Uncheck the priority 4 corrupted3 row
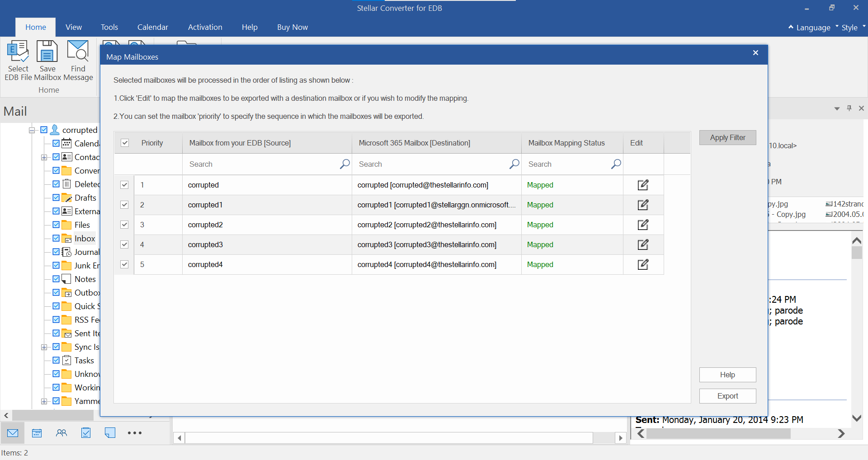This screenshot has width=868, height=460. [x=124, y=244]
